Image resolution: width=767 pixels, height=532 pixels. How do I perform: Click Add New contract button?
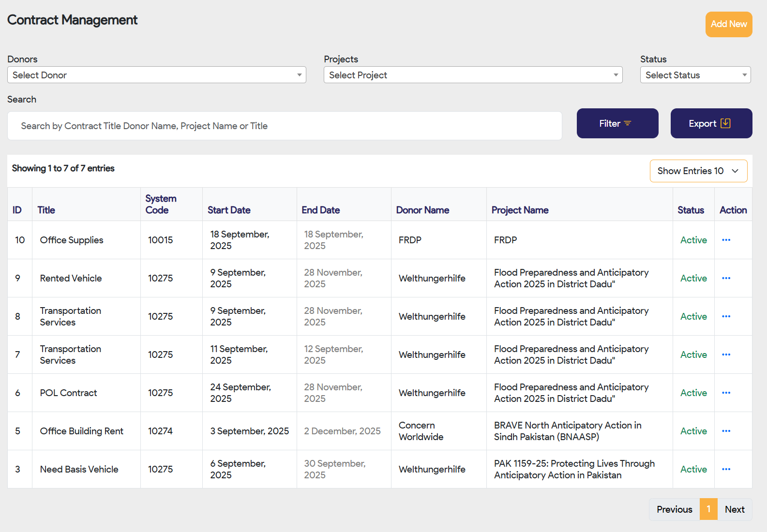[728, 24]
